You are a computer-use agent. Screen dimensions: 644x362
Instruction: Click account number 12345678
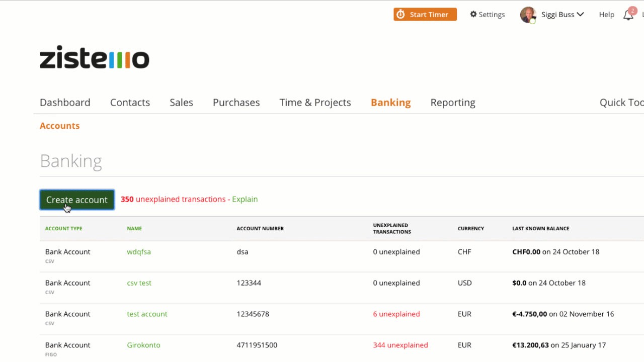click(x=253, y=314)
